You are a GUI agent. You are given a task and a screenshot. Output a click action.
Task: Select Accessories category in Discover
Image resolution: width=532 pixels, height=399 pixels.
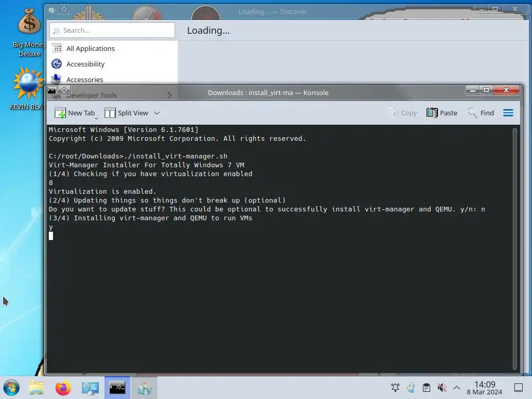click(x=112, y=79)
